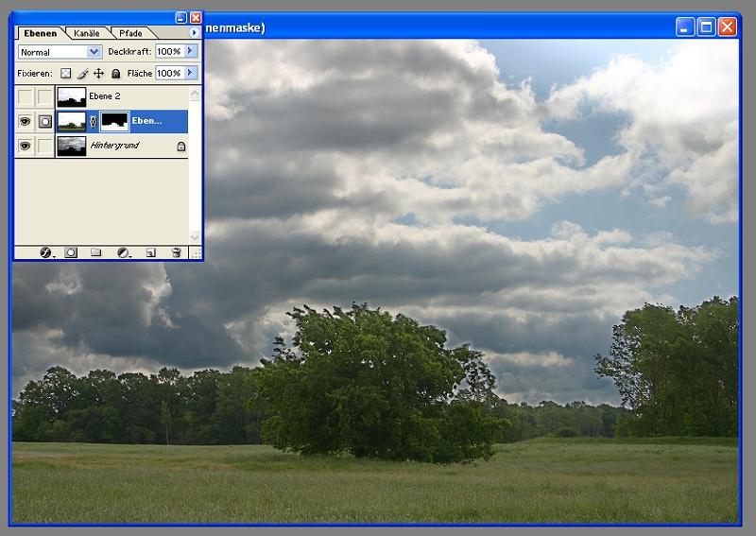Viewport: 756px width, 536px height.
Task: Open the Deckkraft opacity slider arrow
Action: (x=191, y=51)
